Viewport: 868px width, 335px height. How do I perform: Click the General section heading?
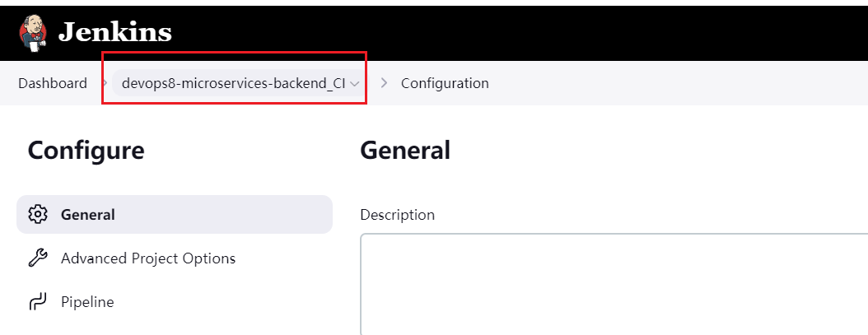(405, 151)
